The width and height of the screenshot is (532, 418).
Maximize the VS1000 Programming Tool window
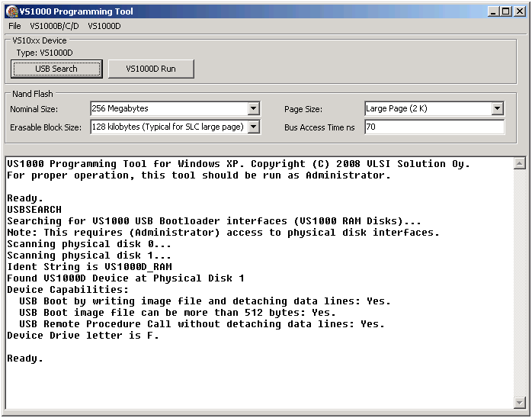(x=506, y=11)
